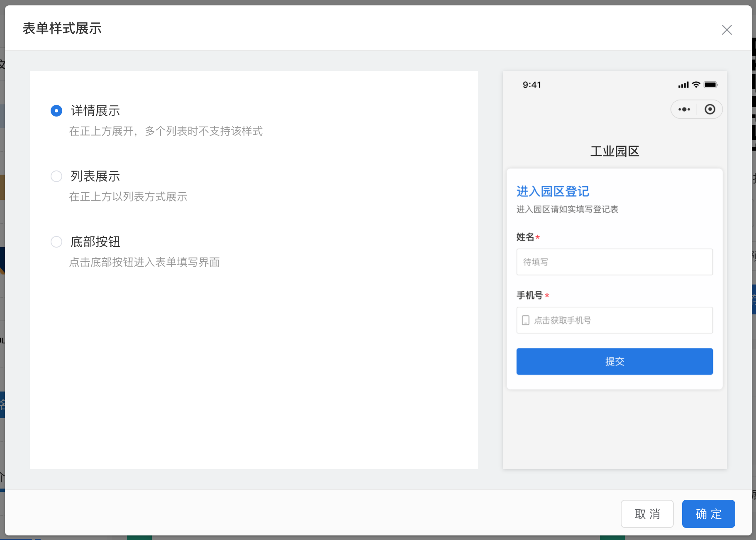
Task: Click the 进入园区登记 form heading
Action: coord(553,191)
